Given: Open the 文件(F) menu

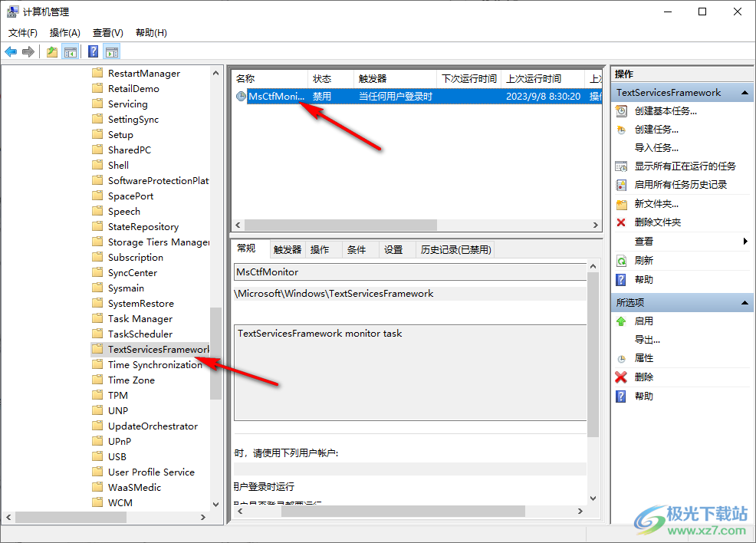Looking at the screenshot, I should [23, 33].
